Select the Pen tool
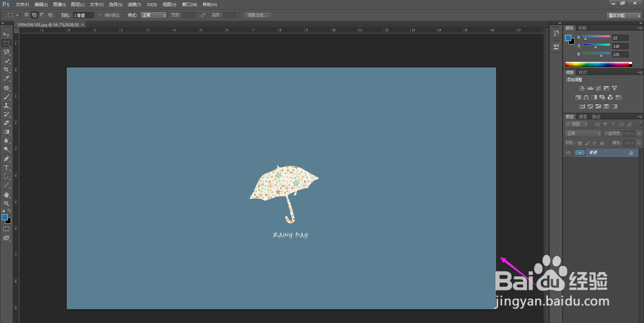 pyautogui.click(x=6, y=159)
